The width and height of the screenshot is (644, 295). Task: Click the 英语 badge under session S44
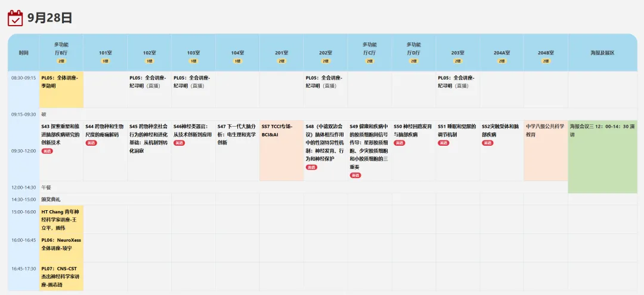pos(91,143)
